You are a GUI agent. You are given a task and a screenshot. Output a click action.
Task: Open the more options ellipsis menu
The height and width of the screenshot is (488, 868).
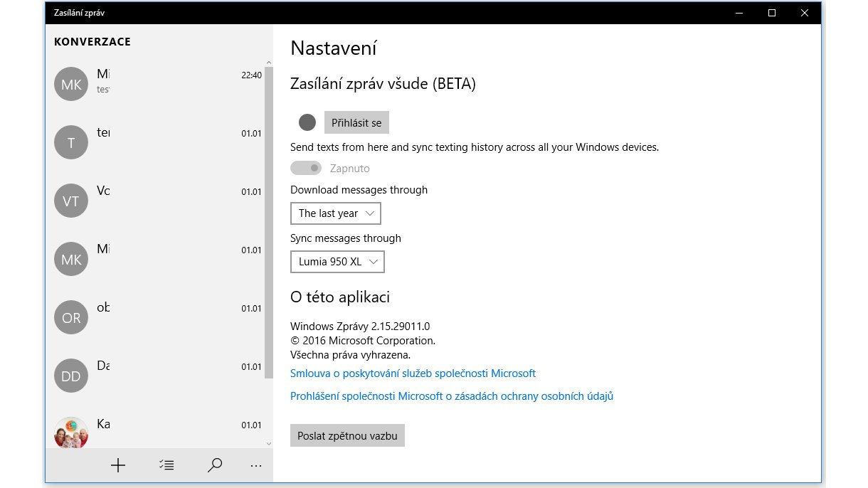(x=256, y=466)
